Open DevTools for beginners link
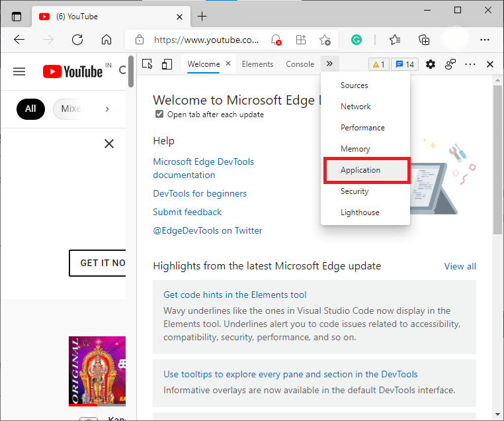Image resolution: width=504 pixels, height=421 pixels. point(200,193)
